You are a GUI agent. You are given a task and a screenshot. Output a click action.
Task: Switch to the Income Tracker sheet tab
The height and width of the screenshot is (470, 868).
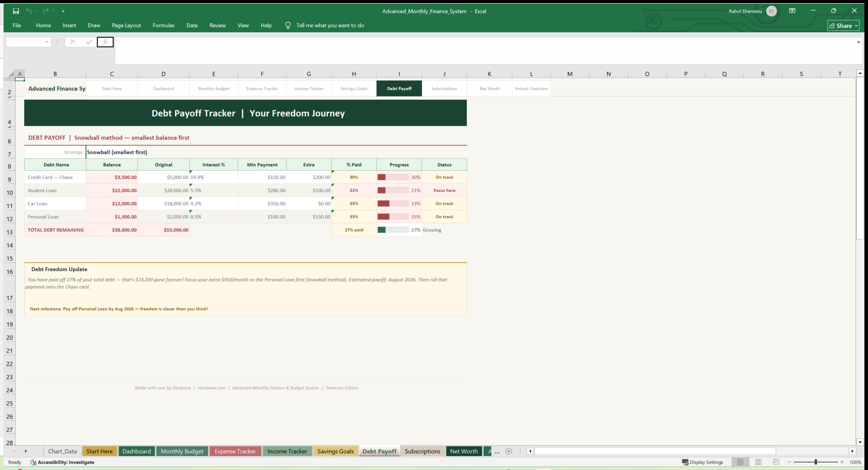[x=287, y=451]
